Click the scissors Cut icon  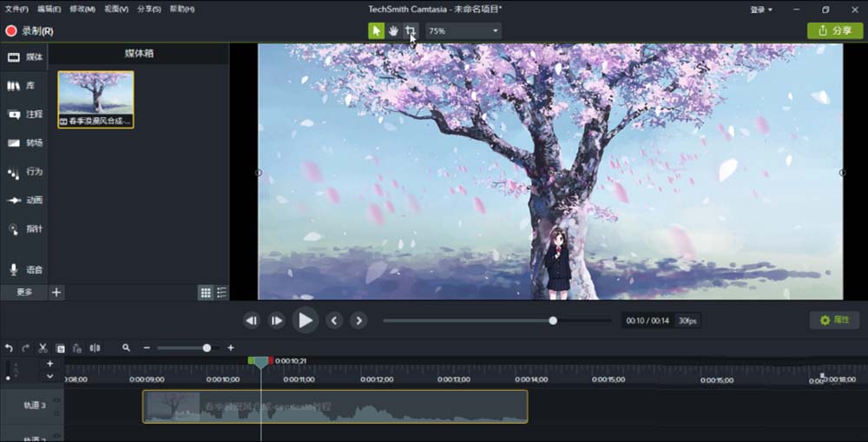[43, 348]
